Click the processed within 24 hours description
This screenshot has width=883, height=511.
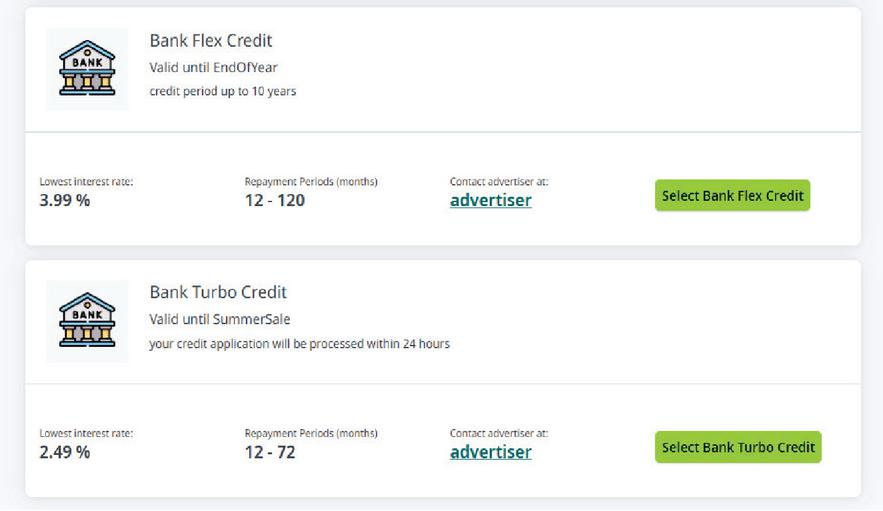click(299, 343)
